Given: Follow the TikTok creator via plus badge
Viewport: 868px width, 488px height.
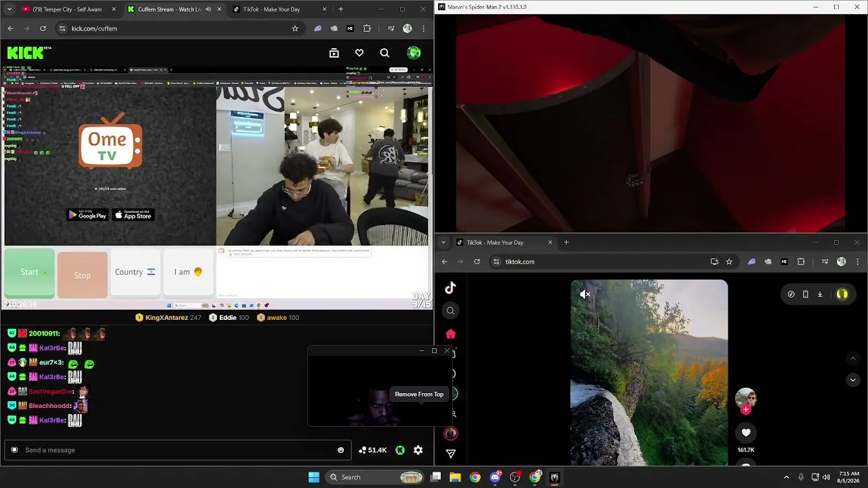Looking at the screenshot, I should [746, 409].
